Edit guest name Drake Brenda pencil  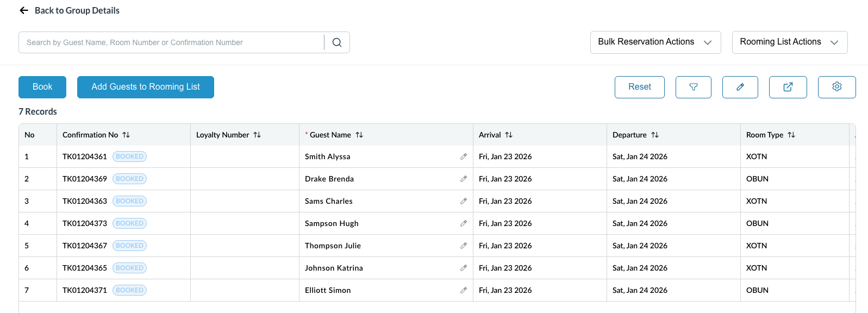[x=464, y=179]
